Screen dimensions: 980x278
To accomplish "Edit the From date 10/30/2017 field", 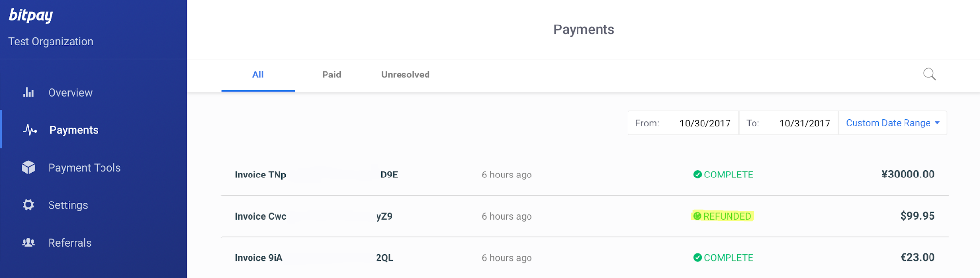I will pyautogui.click(x=704, y=123).
